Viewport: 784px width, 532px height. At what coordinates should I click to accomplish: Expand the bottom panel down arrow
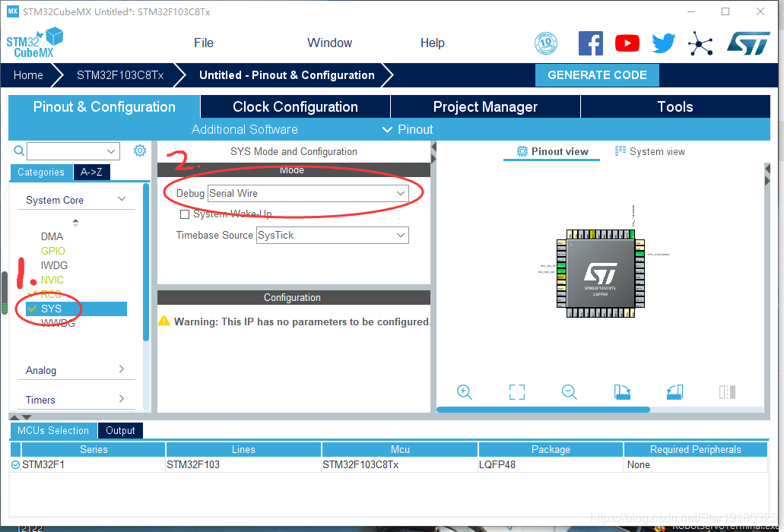point(27,417)
